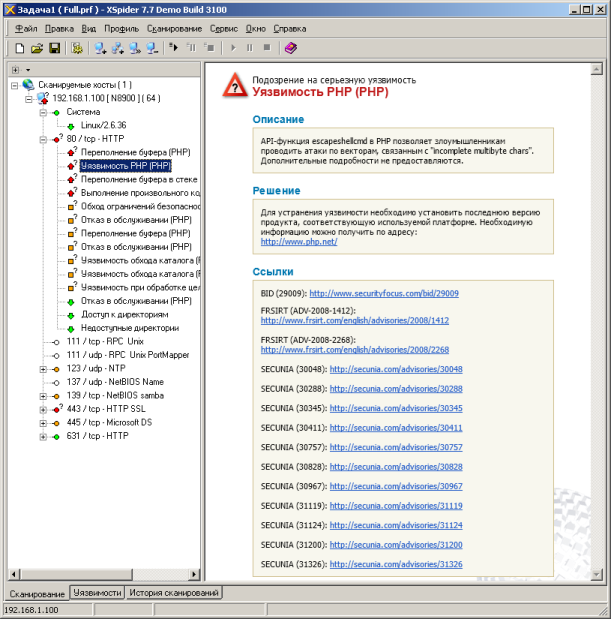Screen dimensions: 611x619
Task: Click the global Stop toolbar button
Action: 267,48
